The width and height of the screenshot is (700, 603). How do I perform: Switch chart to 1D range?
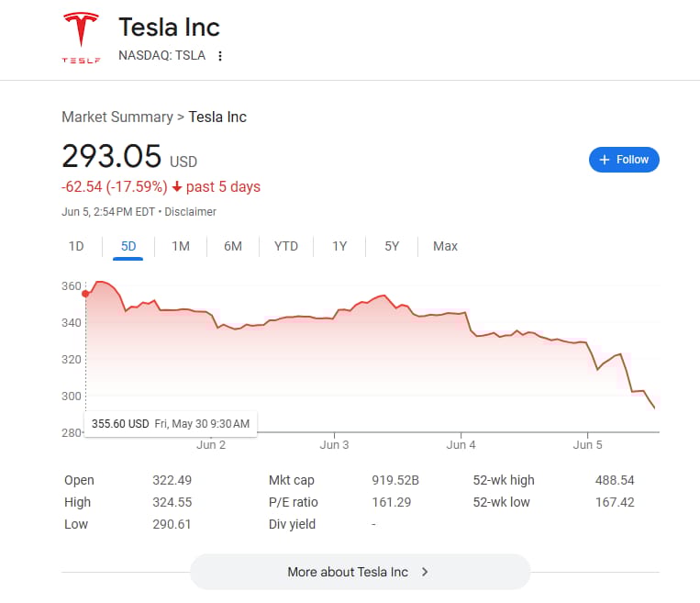tap(76, 246)
